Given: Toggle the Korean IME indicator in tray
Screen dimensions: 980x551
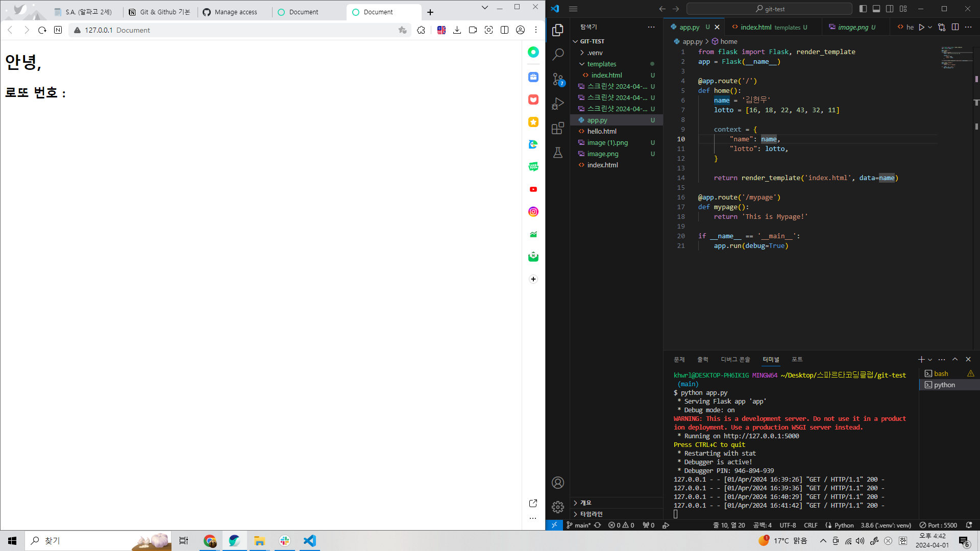Looking at the screenshot, I should [903, 541].
